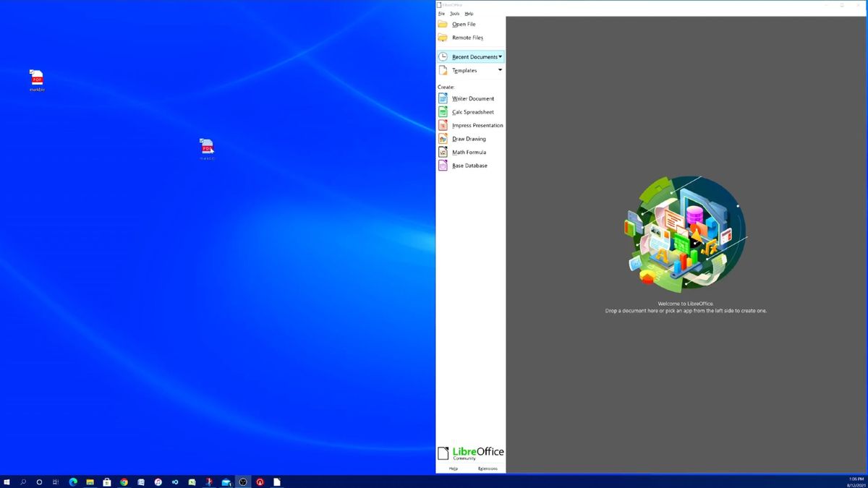The image size is (868, 488).
Task: Open the File menu
Action: [x=441, y=13]
